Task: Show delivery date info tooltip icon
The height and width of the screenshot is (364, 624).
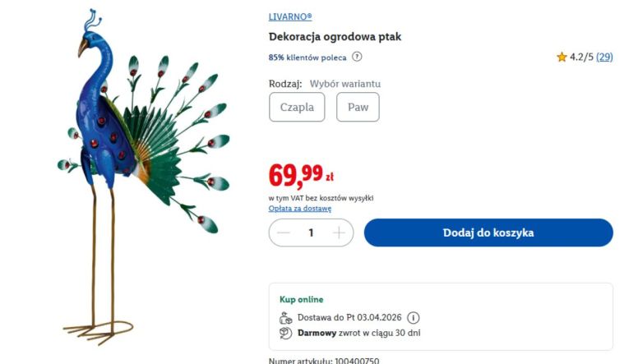Action: [x=414, y=318]
